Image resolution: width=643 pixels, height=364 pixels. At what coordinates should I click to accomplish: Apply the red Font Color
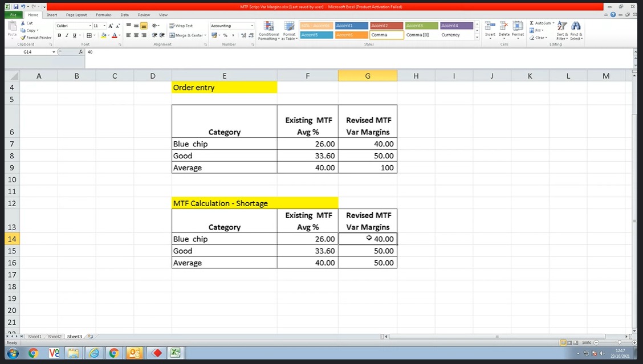pyautogui.click(x=115, y=36)
